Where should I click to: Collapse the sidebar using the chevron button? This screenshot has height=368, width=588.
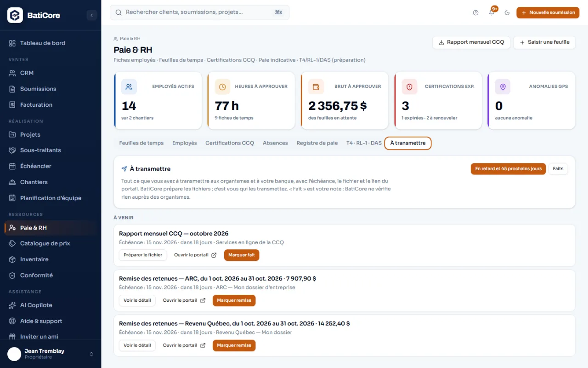click(91, 15)
